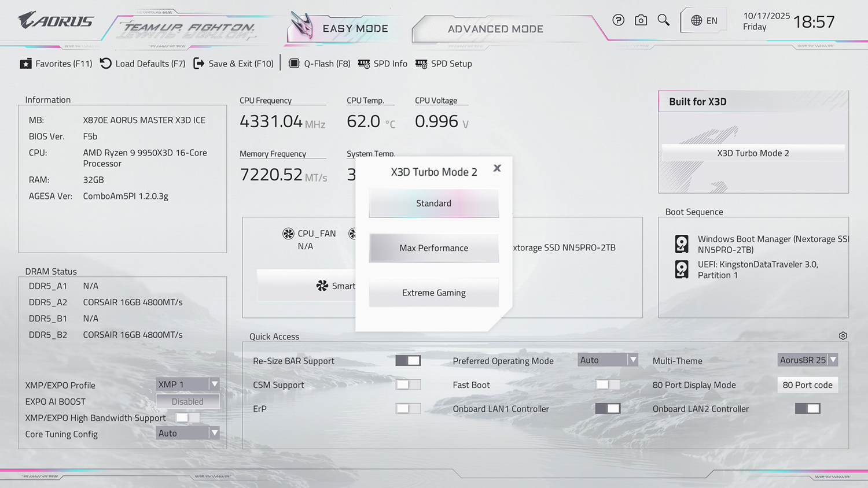This screenshot has width=868, height=488.
Task: Toggle Onboard LAN1 Controller switch
Action: 608,408
